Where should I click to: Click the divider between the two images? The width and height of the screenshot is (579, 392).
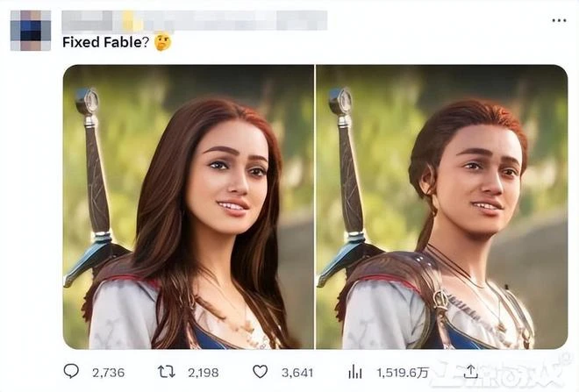tap(315, 206)
